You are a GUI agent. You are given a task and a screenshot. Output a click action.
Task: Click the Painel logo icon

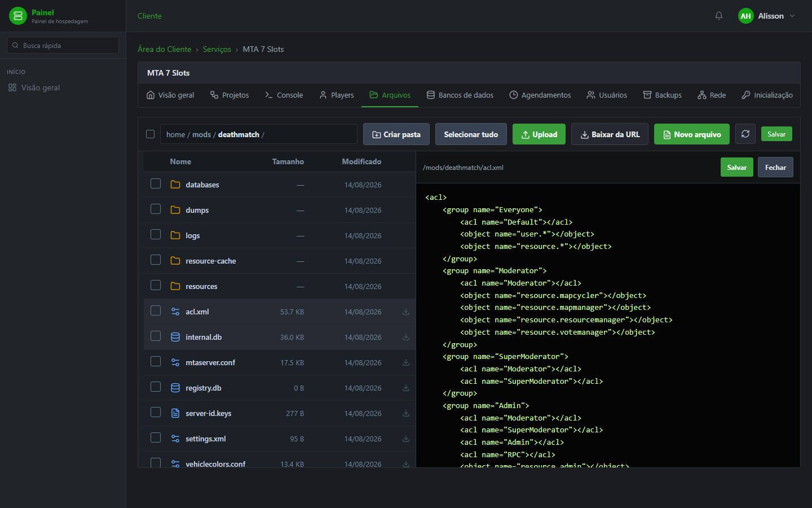point(18,16)
